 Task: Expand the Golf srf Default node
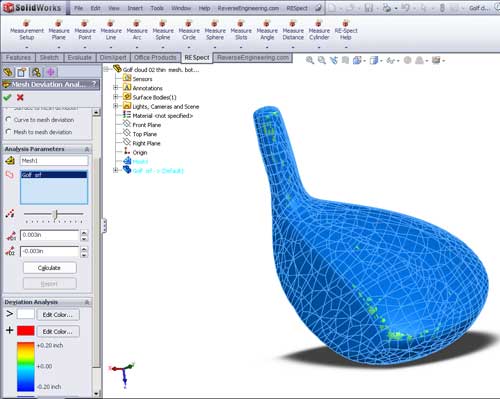(115, 170)
